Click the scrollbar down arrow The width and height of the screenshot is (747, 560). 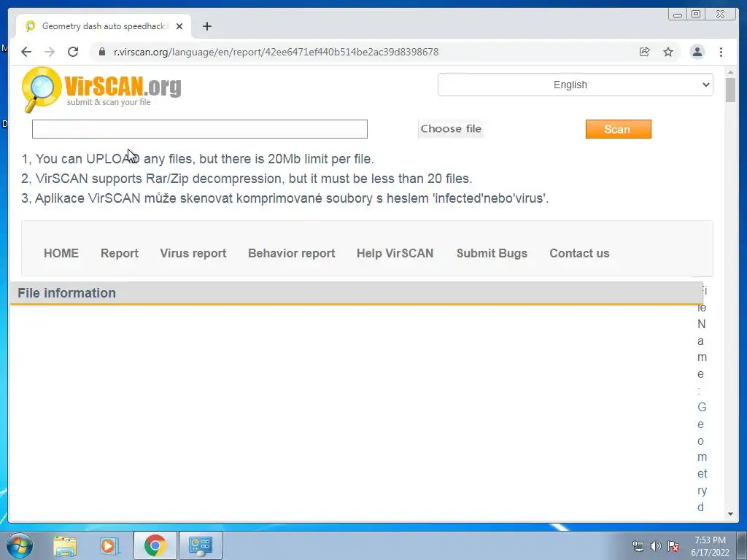(x=730, y=514)
